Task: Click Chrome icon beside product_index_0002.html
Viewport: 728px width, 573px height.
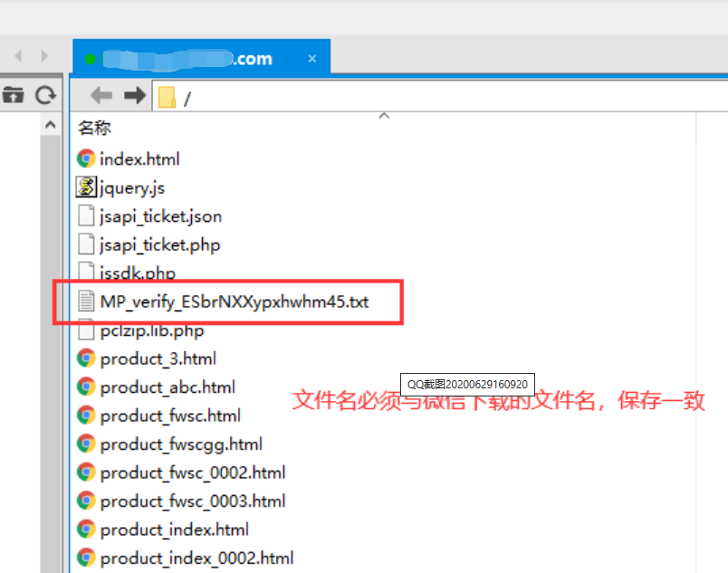Action: 86,558
